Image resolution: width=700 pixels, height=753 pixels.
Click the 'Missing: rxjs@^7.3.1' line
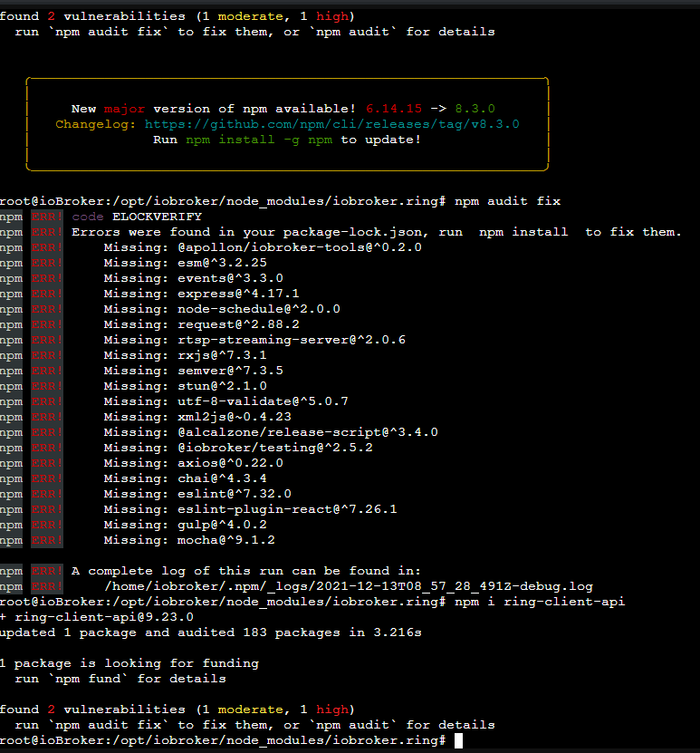coord(186,355)
